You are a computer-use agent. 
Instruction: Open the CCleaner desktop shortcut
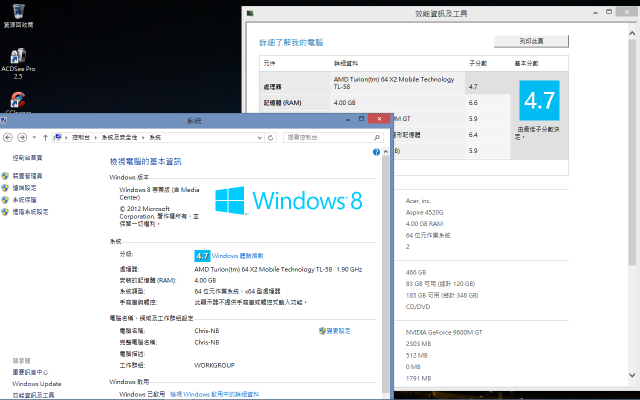pos(18,103)
